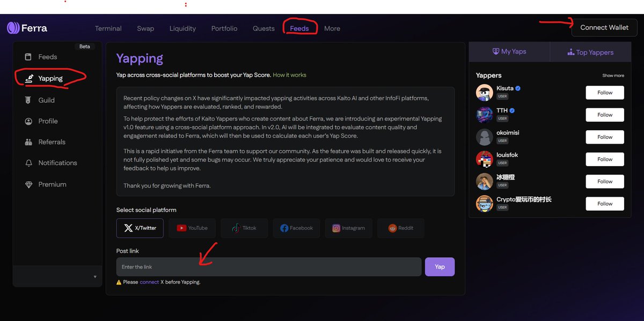Click the louisfok username text
Image resolution: width=644 pixels, height=321 pixels.
click(507, 155)
